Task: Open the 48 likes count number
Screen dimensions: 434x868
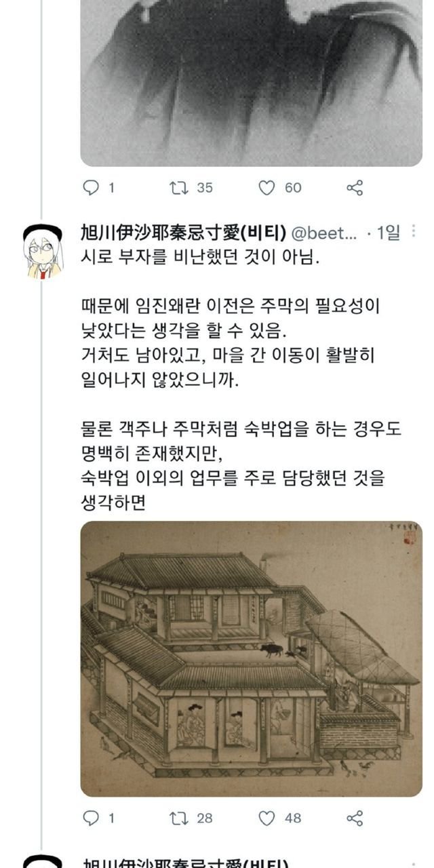Action: coord(293,818)
